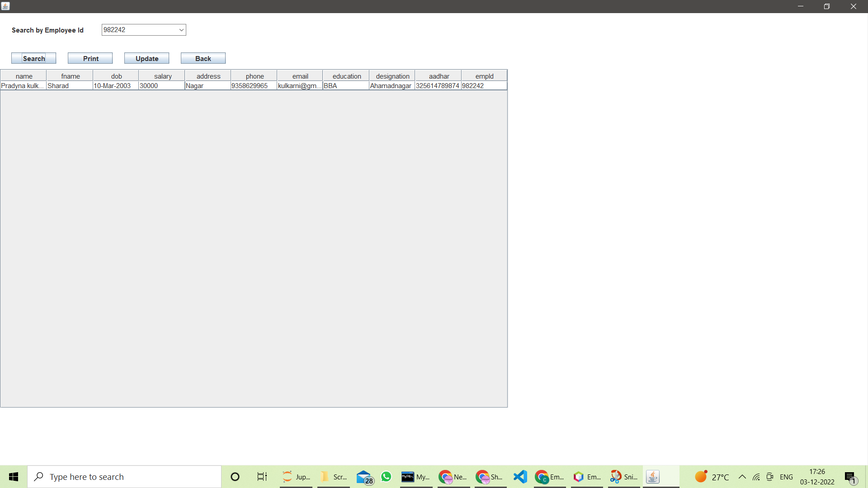Screen dimensions: 868x488
Task: Open WhatsApp from the taskbar
Action: (387, 476)
